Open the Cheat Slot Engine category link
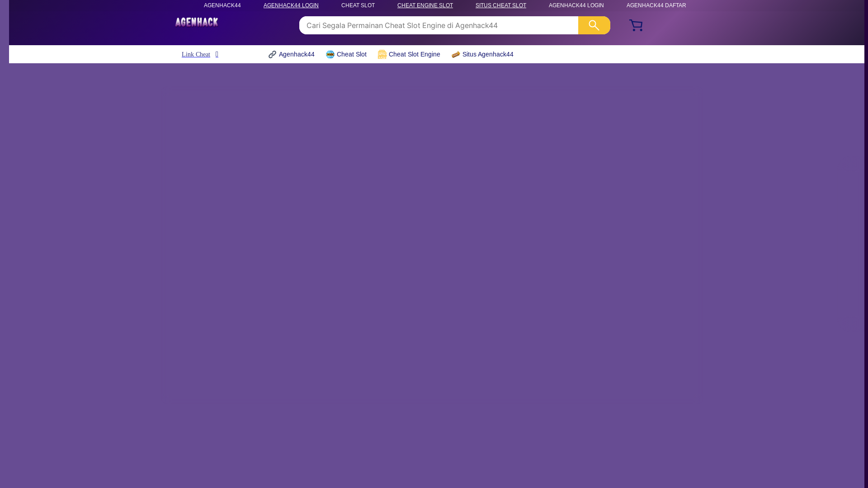Viewport: 868px width, 488px height. click(x=415, y=54)
